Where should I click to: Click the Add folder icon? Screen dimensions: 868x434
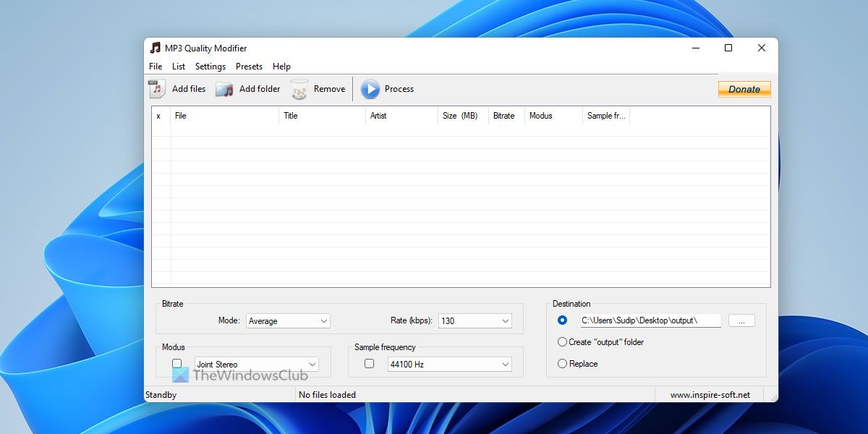click(225, 89)
